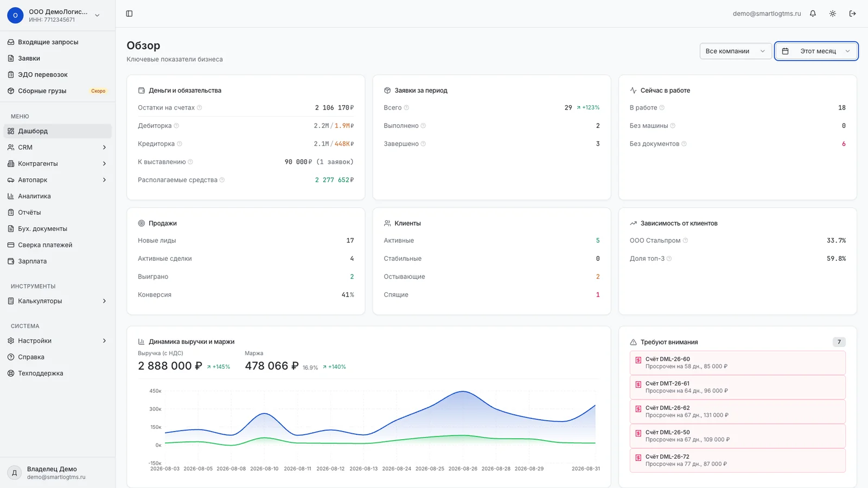
Task: Open the Этот месяц period dropdown
Action: (x=816, y=51)
